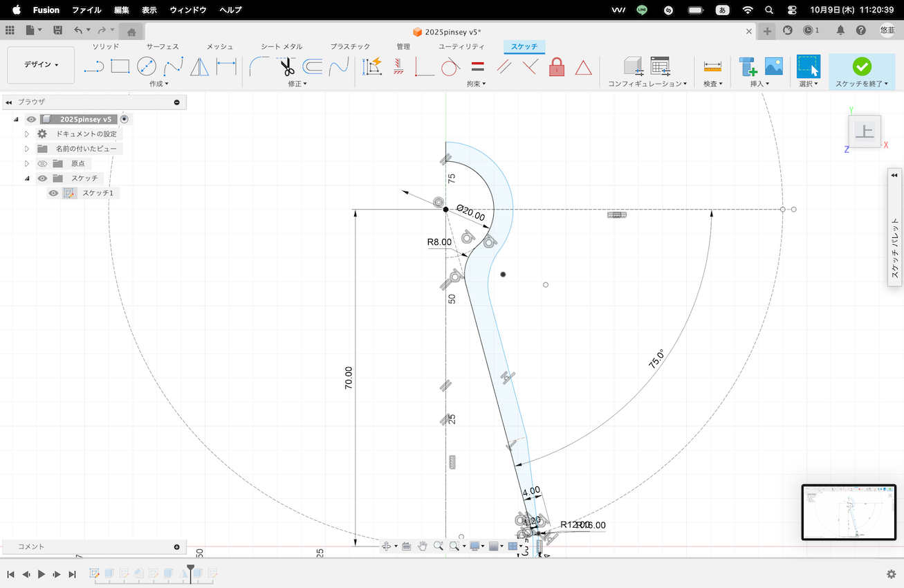This screenshot has width=904, height=588.
Task: Open the デザイン workspace dropdown
Action: (x=41, y=65)
